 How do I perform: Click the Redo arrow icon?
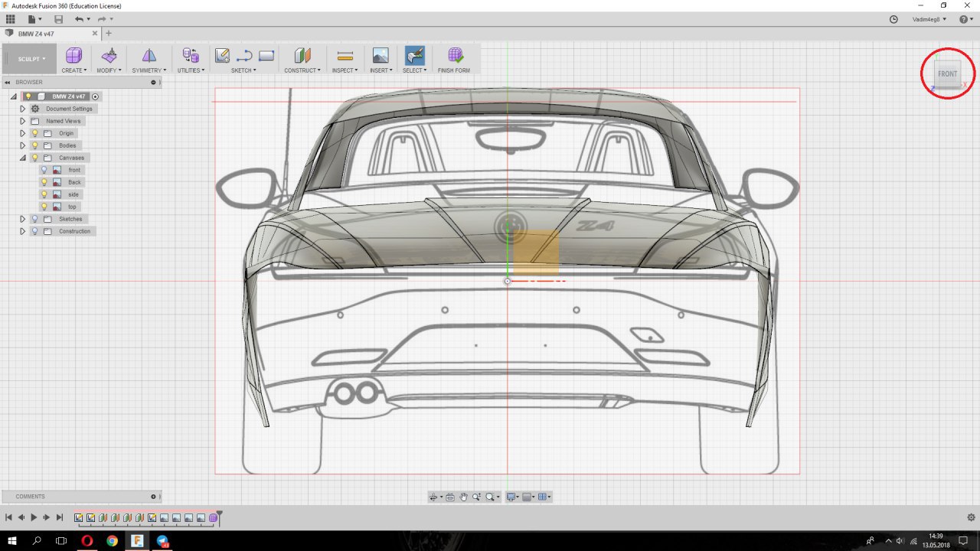[x=101, y=19]
